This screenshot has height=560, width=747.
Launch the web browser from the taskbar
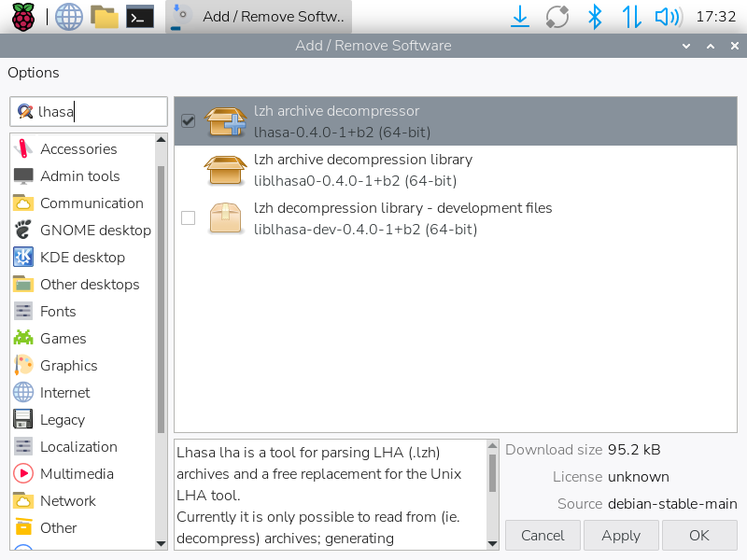(68, 16)
